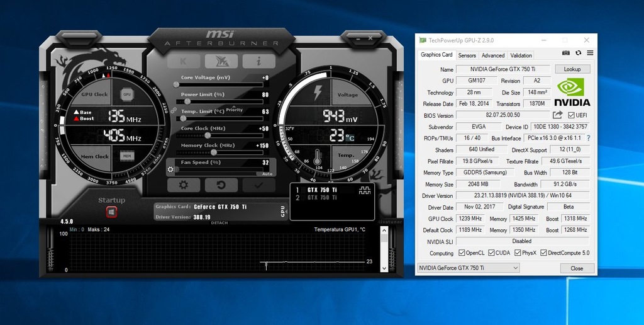Minimize the GPU-Z window

click(x=543, y=40)
